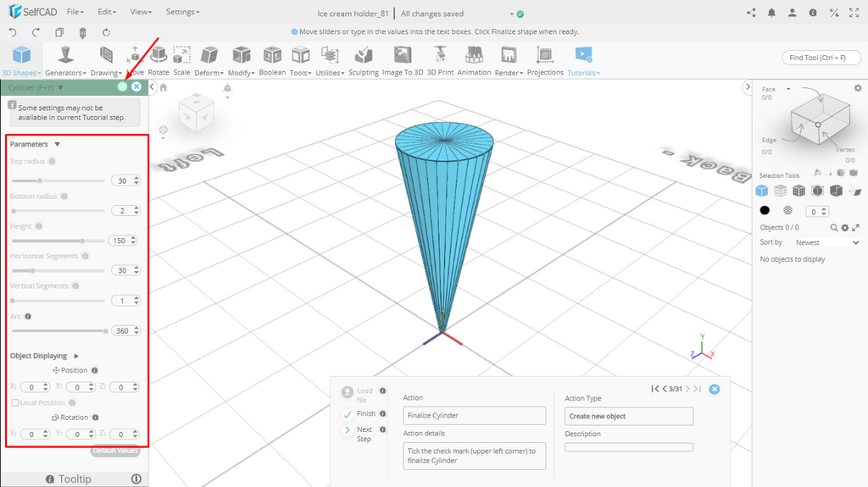Screen dimensions: 868x487
Task: Click the Share icon in top bar
Action: tap(751, 13)
